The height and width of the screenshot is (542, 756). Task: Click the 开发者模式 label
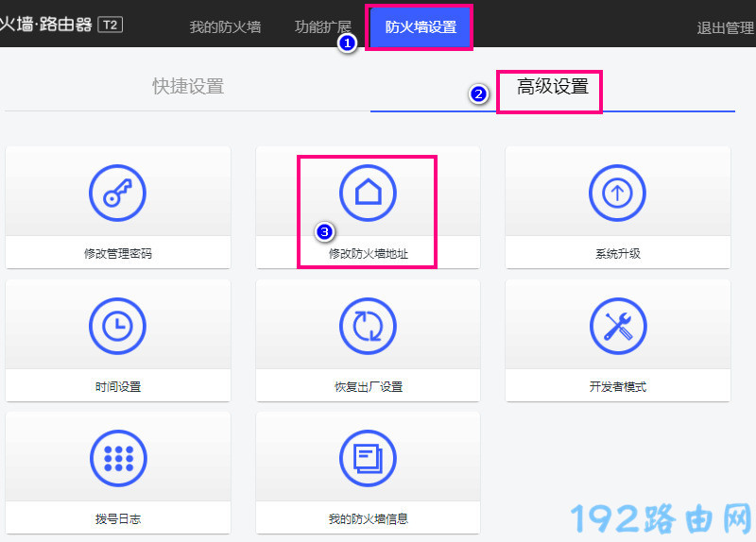[617, 386]
